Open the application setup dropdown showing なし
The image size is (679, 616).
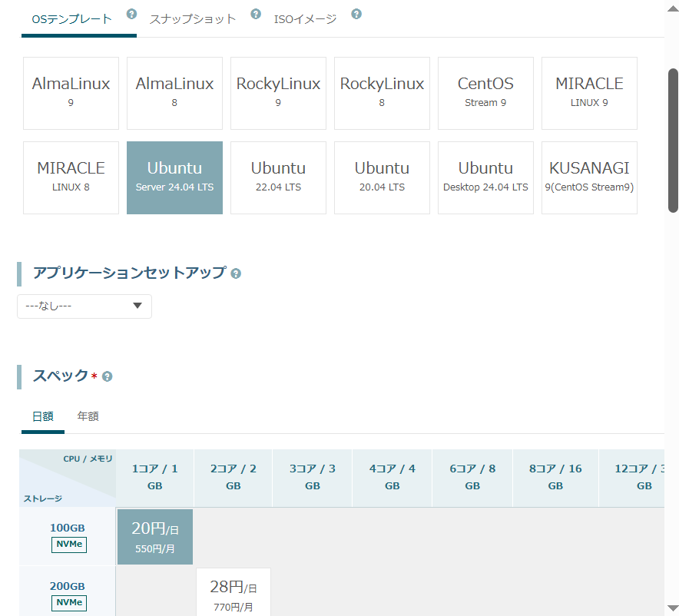pyautogui.click(x=84, y=306)
